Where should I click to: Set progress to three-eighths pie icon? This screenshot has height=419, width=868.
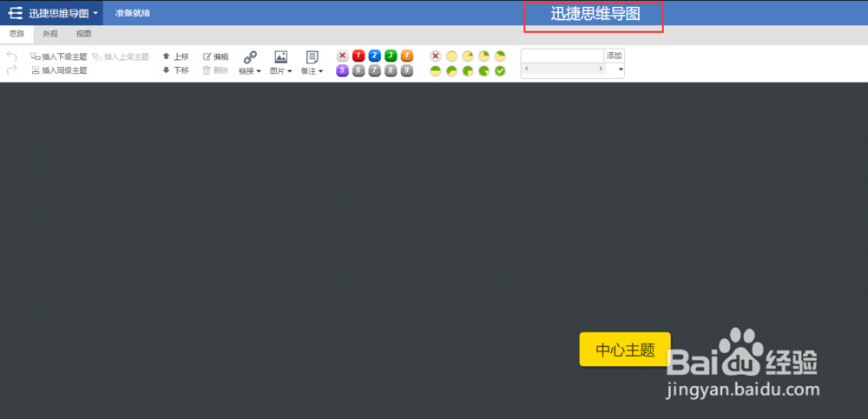(500, 56)
